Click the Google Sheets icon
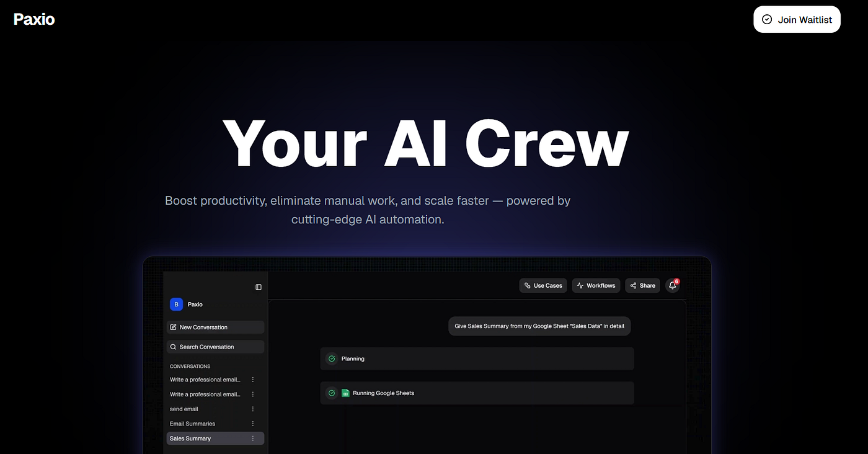The image size is (868, 454). (x=345, y=393)
